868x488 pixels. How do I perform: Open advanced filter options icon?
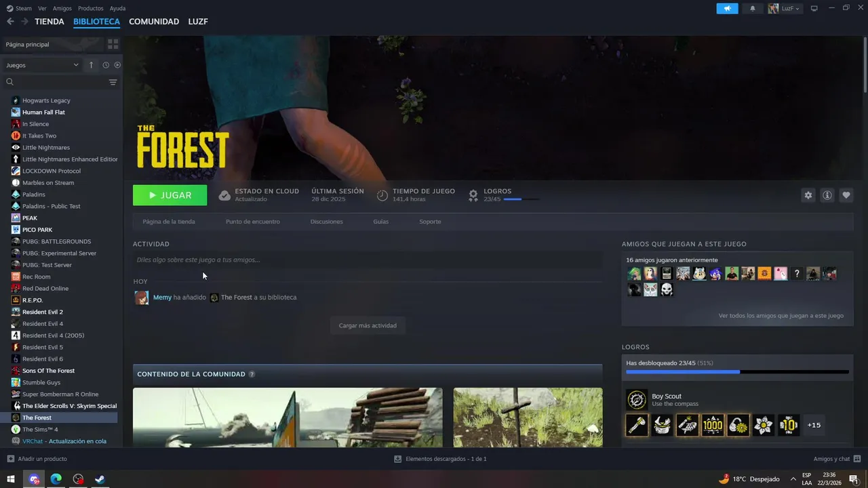113,82
